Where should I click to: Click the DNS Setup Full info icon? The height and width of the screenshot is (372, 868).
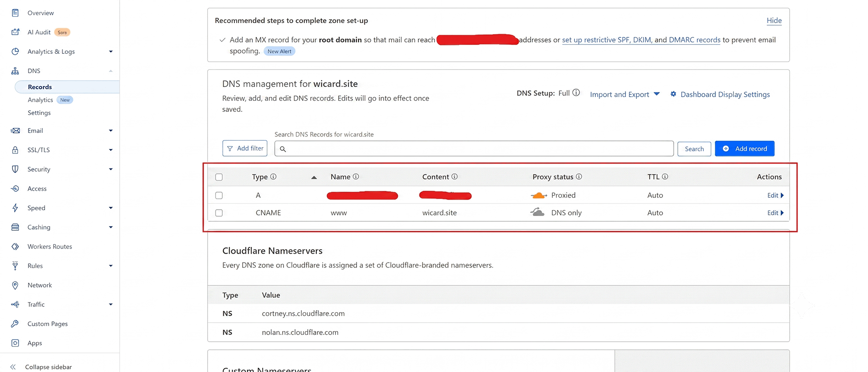[576, 93]
